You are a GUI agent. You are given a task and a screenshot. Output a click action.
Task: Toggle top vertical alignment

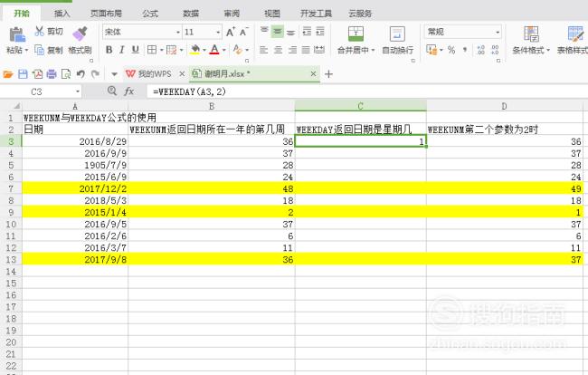(264, 31)
